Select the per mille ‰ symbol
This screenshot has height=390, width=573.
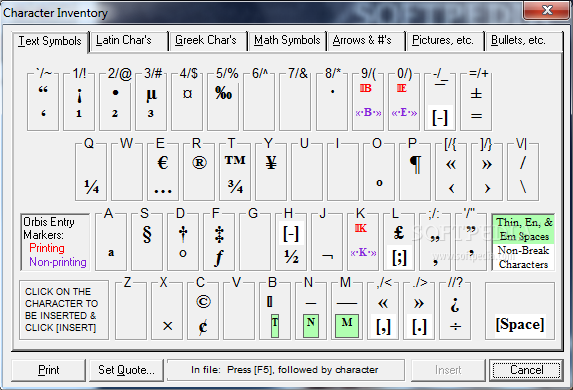tap(224, 93)
